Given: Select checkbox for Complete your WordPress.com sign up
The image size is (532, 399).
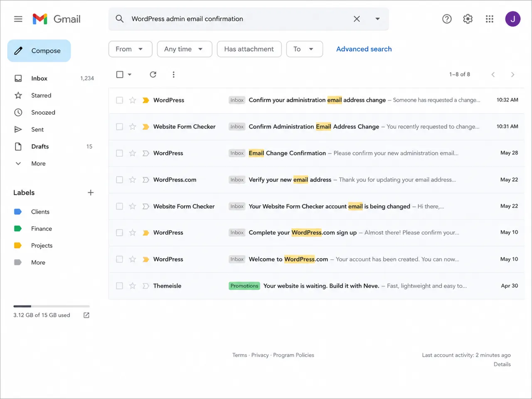Looking at the screenshot, I should click(x=120, y=233).
